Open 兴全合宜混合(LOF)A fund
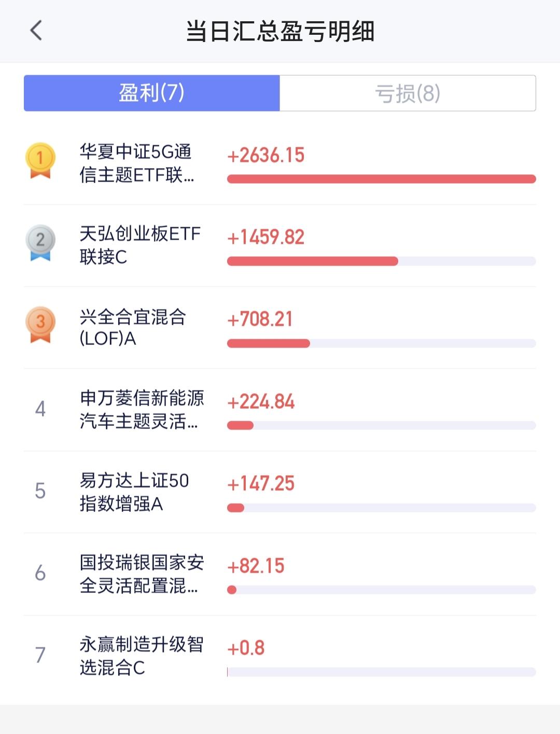 (133, 327)
